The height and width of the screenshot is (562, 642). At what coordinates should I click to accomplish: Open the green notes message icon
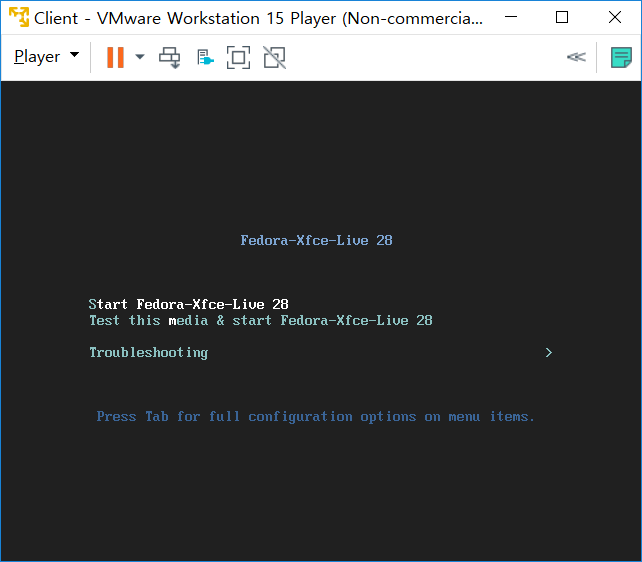tap(621, 57)
